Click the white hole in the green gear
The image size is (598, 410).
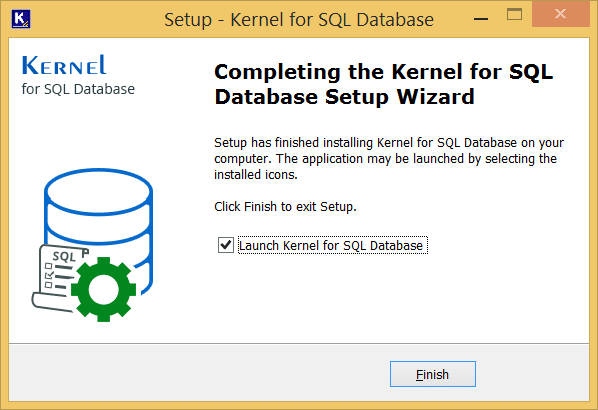pyautogui.click(x=103, y=289)
